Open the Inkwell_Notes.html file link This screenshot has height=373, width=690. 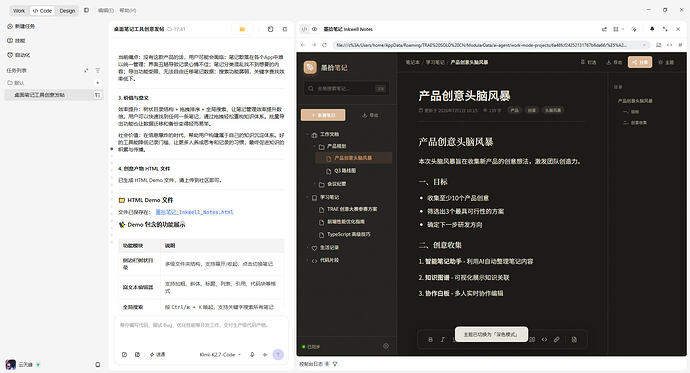[x=194, y=212]
